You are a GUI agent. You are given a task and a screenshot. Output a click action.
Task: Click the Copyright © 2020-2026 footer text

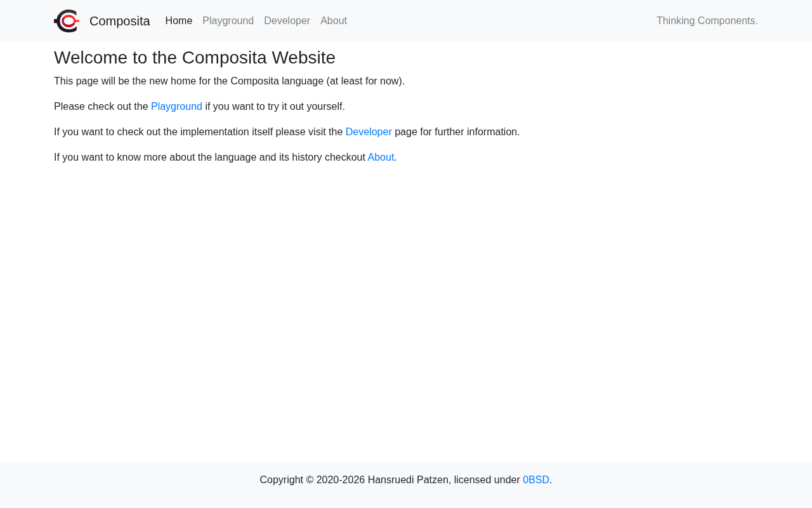pyautogui.click(x=312, y=480)
